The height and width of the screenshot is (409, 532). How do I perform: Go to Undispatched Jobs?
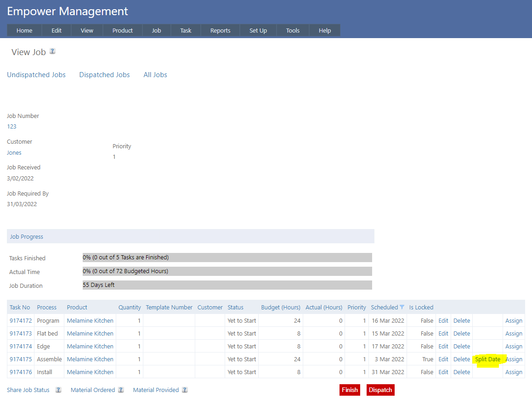(x=36, y=75)
